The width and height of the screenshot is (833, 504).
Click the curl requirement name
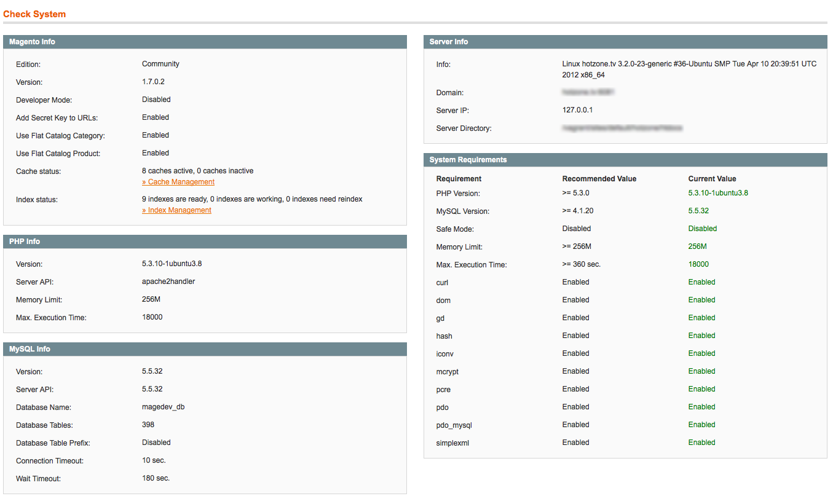point(442,283)
